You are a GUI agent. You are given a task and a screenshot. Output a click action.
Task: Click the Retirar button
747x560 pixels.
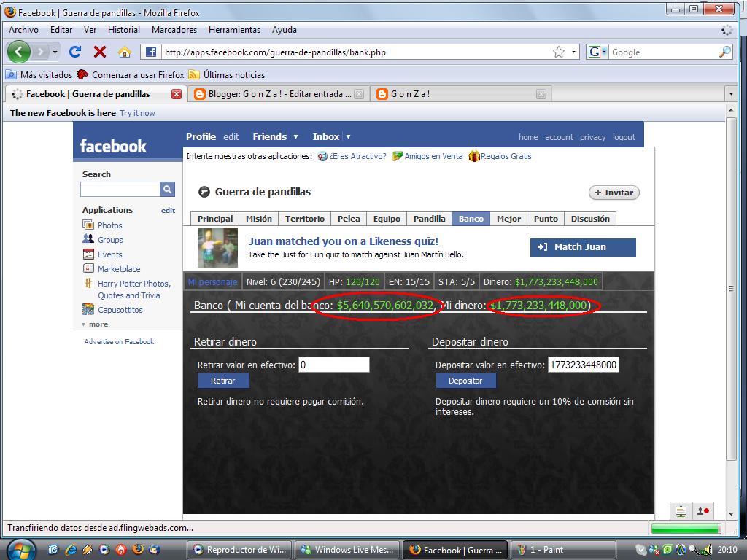point(223,381)
